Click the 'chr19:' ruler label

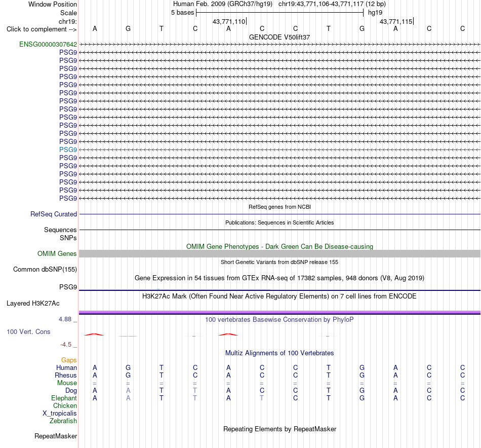click(x=68, y=21)
